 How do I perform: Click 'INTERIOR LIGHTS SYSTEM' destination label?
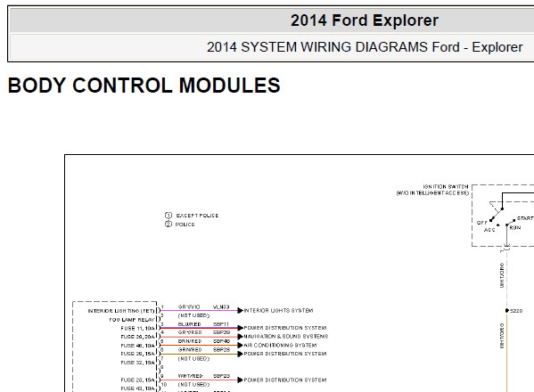[278, 311]
